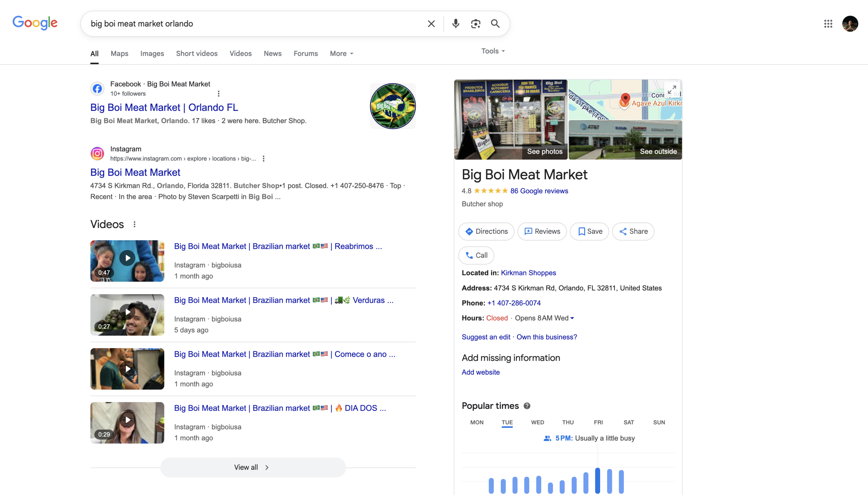Viewport: 868px width, 495px height.
Task: Save the place with Save button
Action: point(589,231)
